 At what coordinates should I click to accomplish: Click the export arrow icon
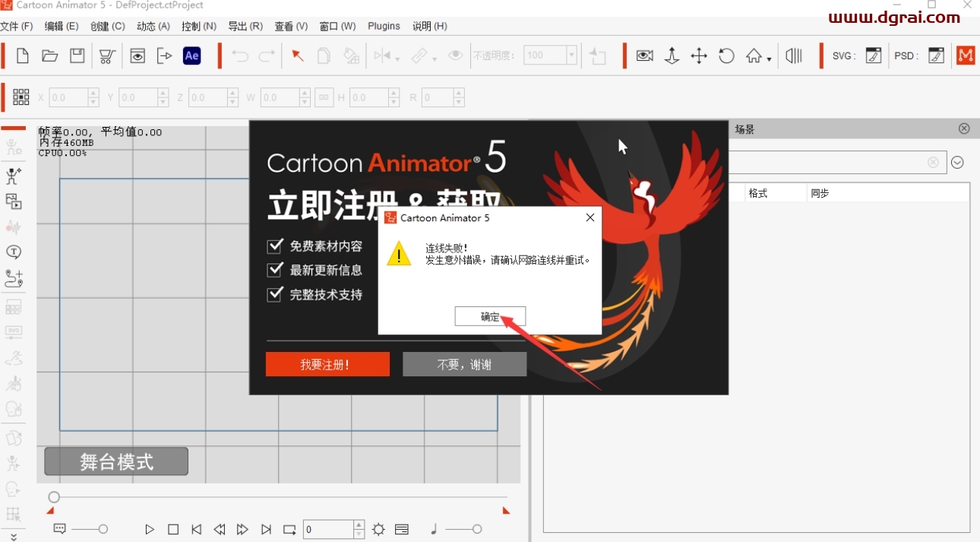tap(164, 55)
